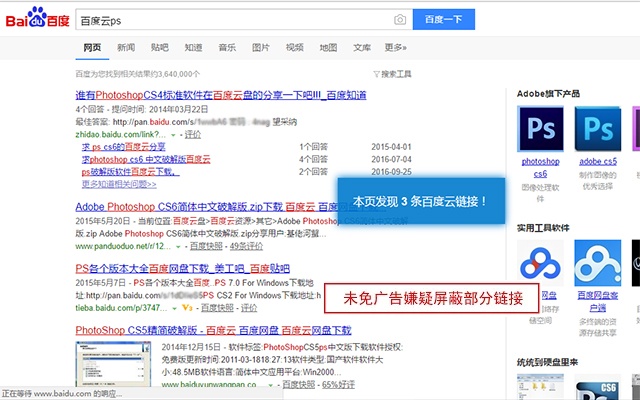Switch to the 文库 tab
The width and height of the screenshot is (640, 400).
coord(362,47)
